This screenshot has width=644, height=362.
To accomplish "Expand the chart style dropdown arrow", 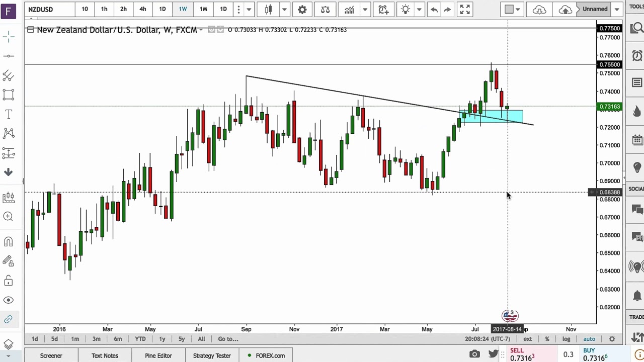I will click(284, 9).
